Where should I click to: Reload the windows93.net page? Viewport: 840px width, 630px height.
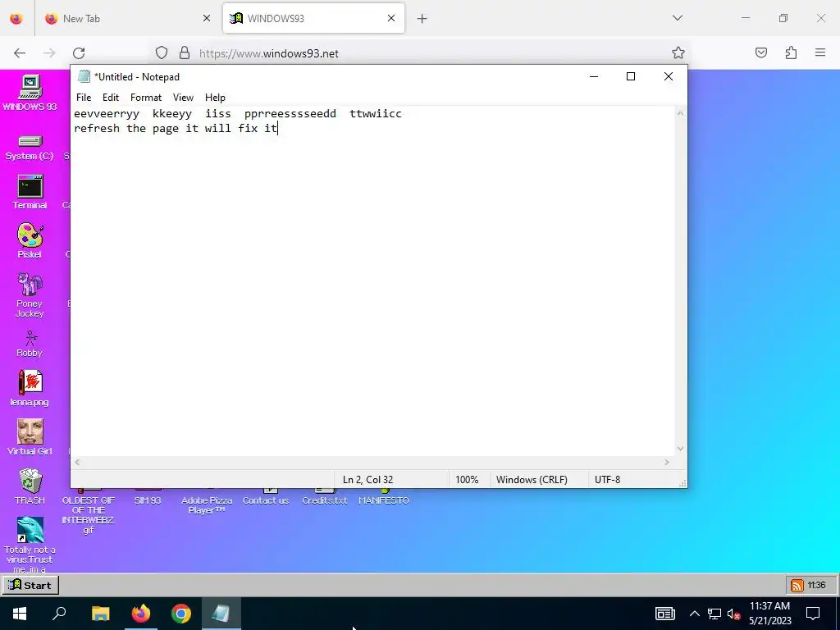point(79,53)
